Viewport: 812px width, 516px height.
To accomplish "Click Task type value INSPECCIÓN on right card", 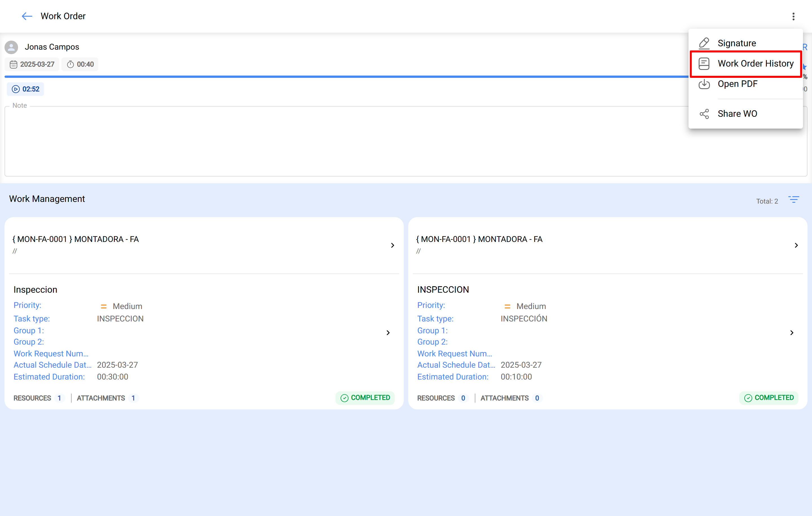I will pos(524,319).
